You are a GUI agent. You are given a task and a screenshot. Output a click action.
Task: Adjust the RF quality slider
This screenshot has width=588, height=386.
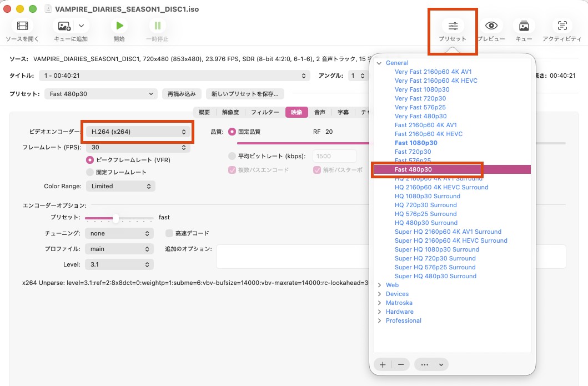point(401,143)
